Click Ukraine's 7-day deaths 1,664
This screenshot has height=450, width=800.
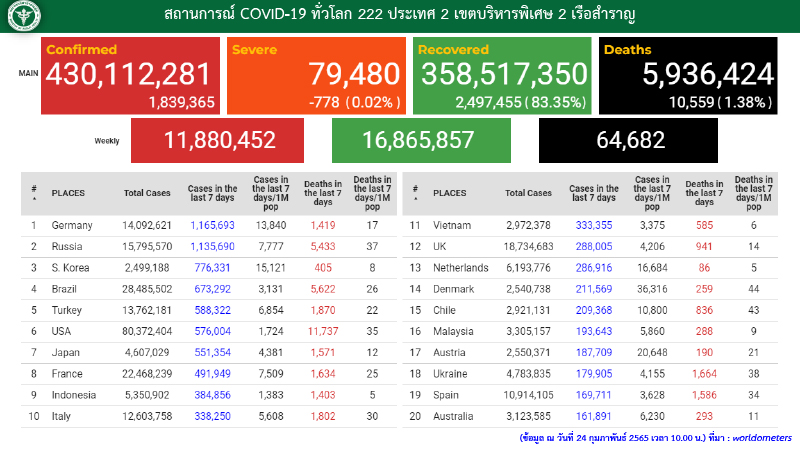coord(704,374)
